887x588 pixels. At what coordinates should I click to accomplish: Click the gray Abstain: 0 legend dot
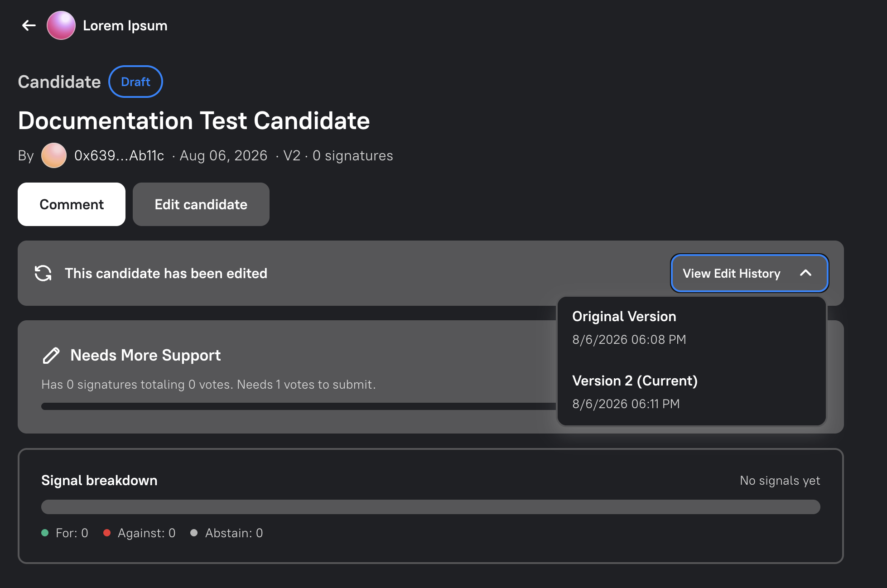coord(194,533)
